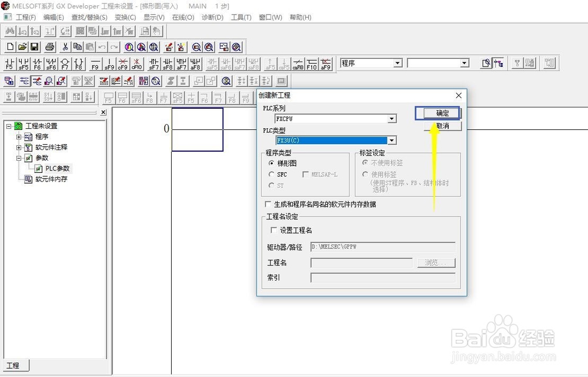Click the F10 draw line icon

click(x=312, y=64)
